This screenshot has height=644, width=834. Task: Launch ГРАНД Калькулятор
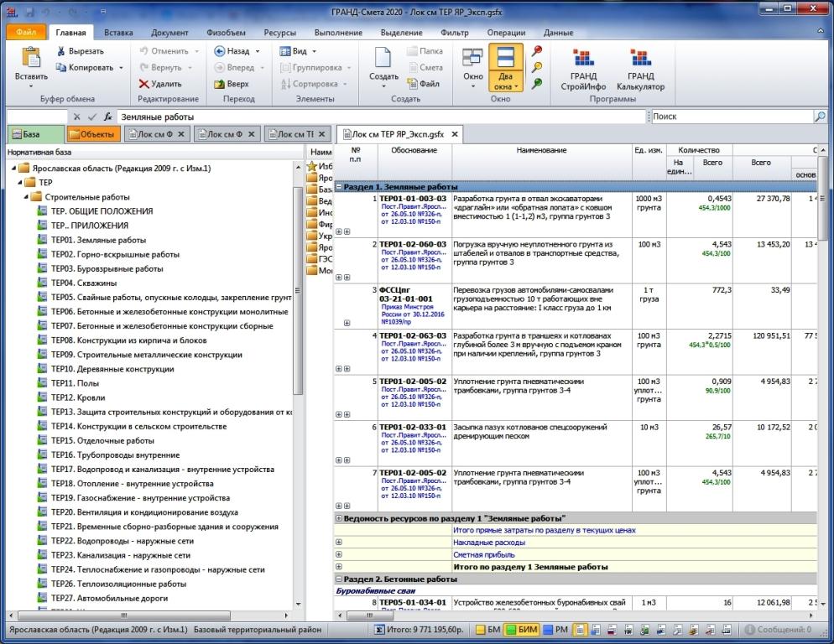pos(640,69)
